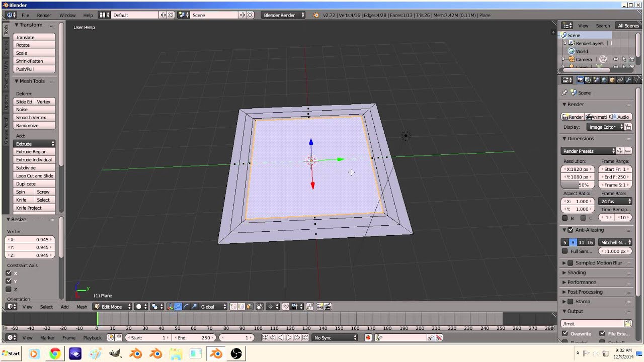Click the Extrude Region button

tap(34, 152)
